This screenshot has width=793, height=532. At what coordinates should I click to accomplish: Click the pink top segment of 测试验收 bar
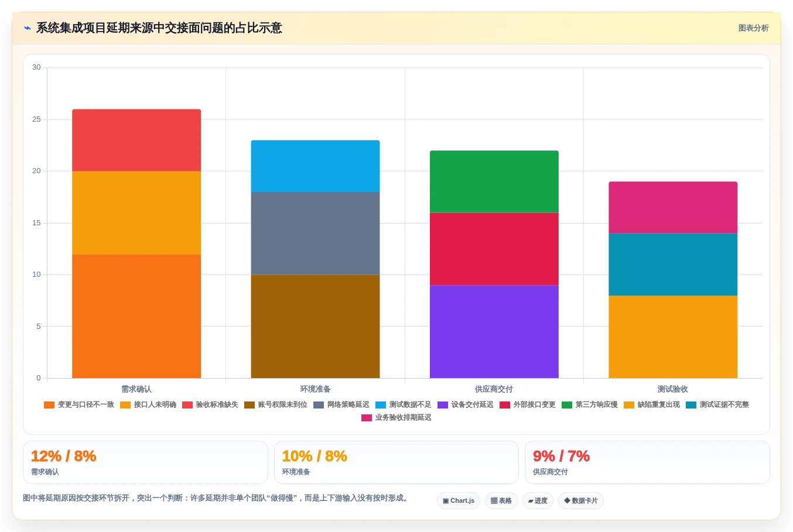click(673, 208)
